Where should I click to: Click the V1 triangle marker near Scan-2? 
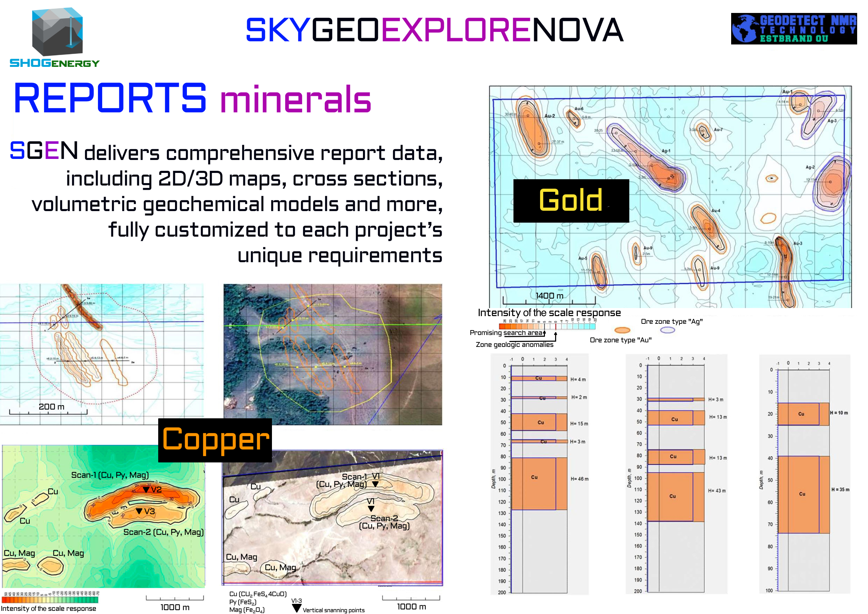[x=371, y=509]
